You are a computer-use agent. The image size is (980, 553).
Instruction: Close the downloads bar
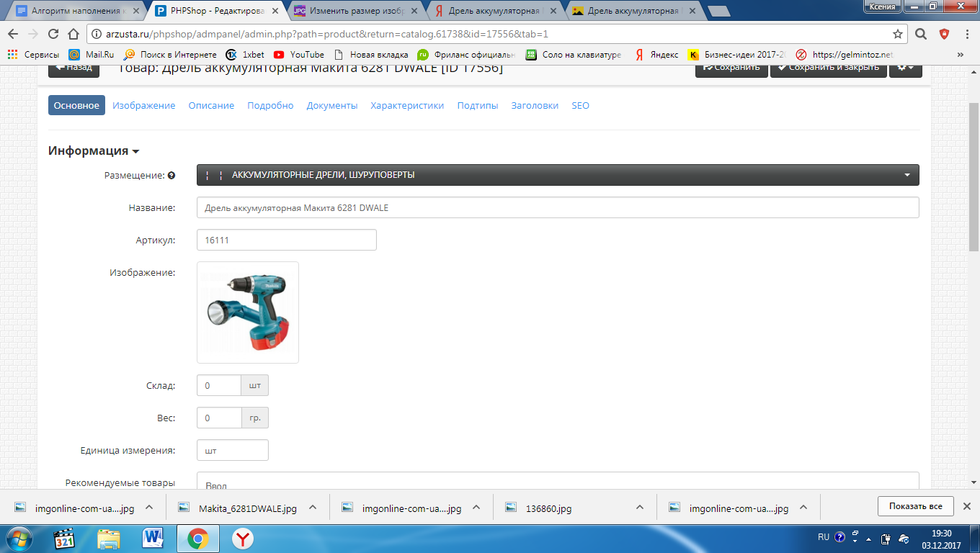point(967,506)
